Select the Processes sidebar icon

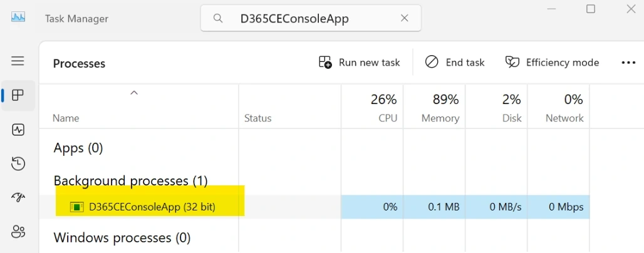tap(18, 95)
